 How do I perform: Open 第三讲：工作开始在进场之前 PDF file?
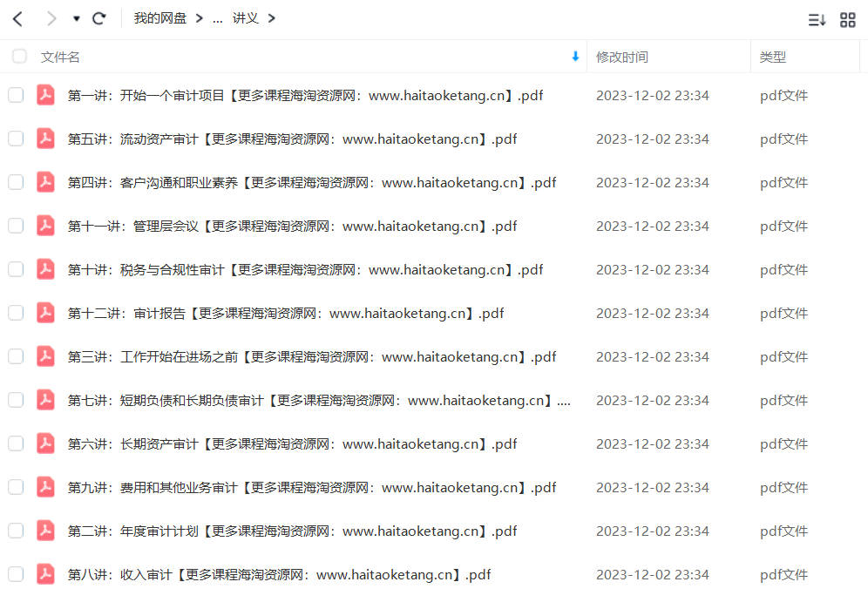click(312, 356)
